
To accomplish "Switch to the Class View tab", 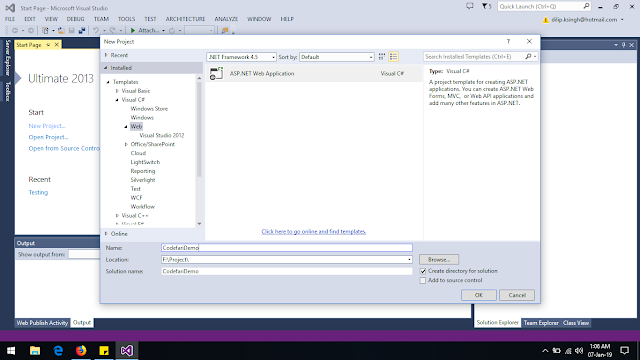I will pos(576,323).
